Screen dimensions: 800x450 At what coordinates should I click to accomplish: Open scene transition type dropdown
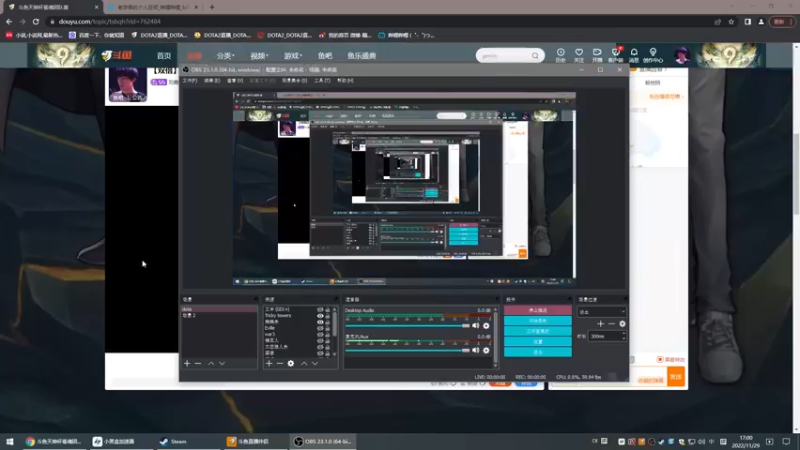point(602,312)
